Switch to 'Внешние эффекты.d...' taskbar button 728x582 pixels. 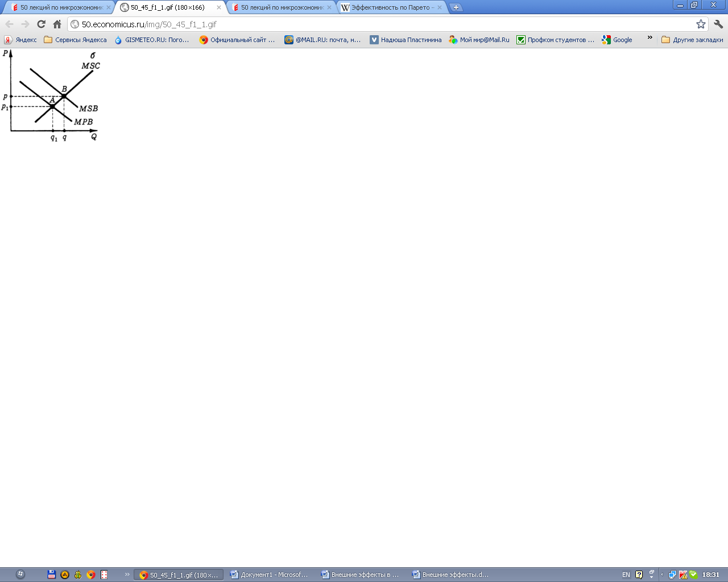coord(451,575)
